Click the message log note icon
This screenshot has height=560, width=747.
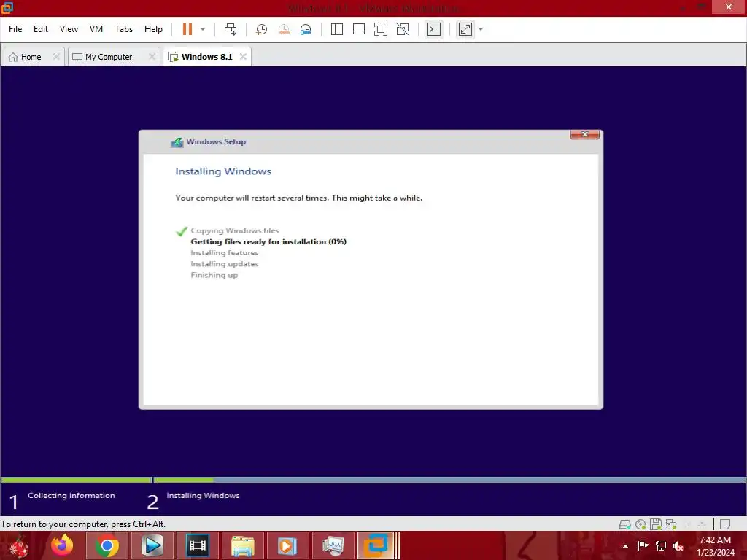(x=724, y=524)
